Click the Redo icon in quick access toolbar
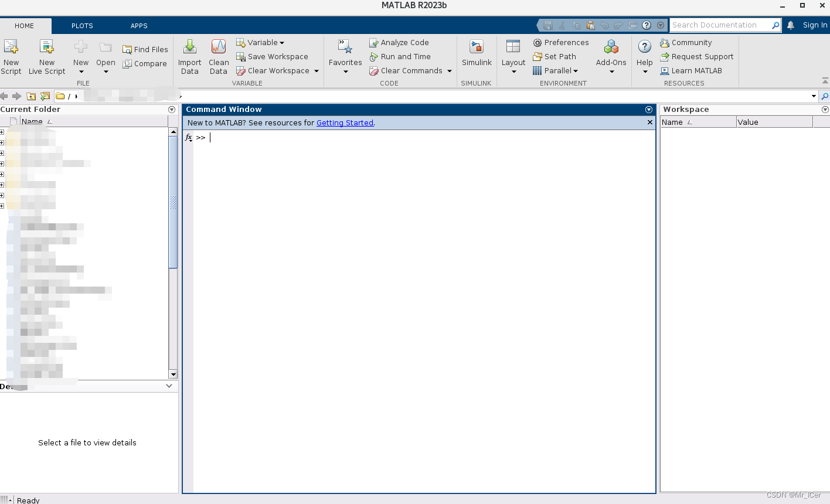The image size is (830, 504). 618,25
